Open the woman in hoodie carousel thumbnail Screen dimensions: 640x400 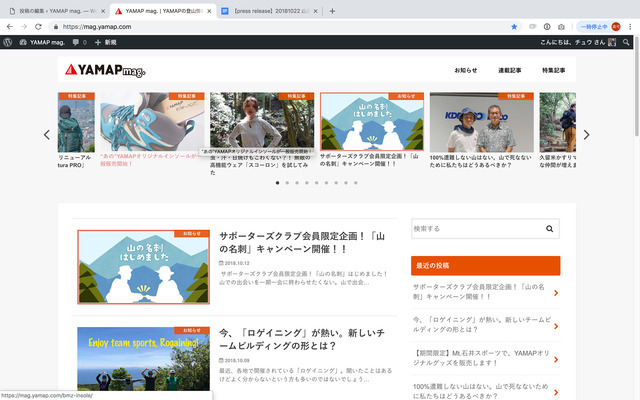point(262,122)
